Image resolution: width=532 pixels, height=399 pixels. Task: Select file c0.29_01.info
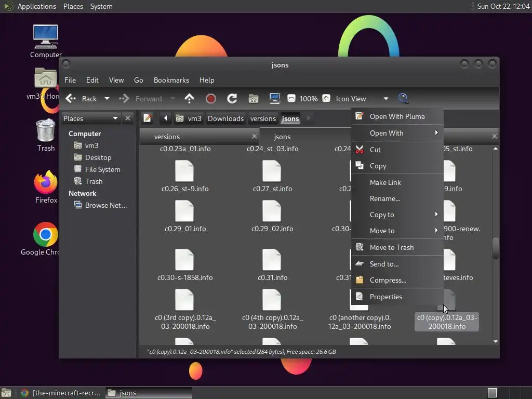(x=184, y=217)
